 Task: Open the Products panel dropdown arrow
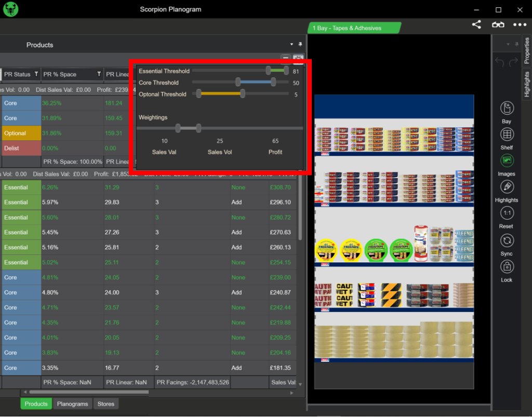291,45
